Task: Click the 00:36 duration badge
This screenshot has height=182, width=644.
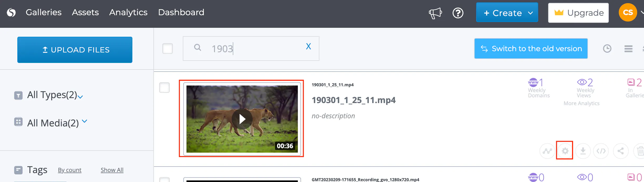Action: click(x=285, y=146)
